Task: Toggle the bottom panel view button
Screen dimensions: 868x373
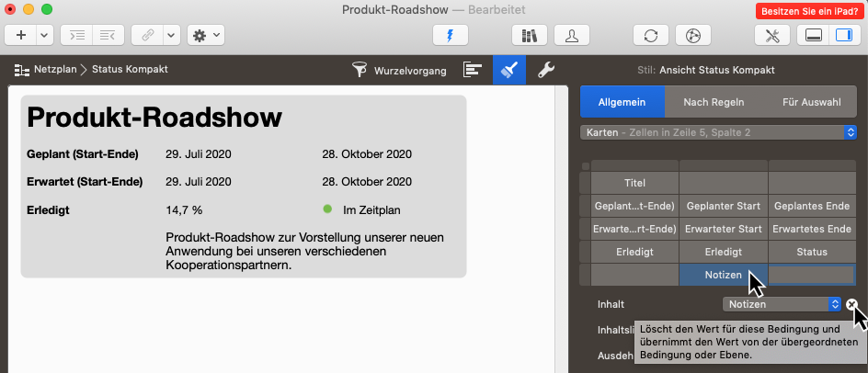Action: [x=813, y=36]
